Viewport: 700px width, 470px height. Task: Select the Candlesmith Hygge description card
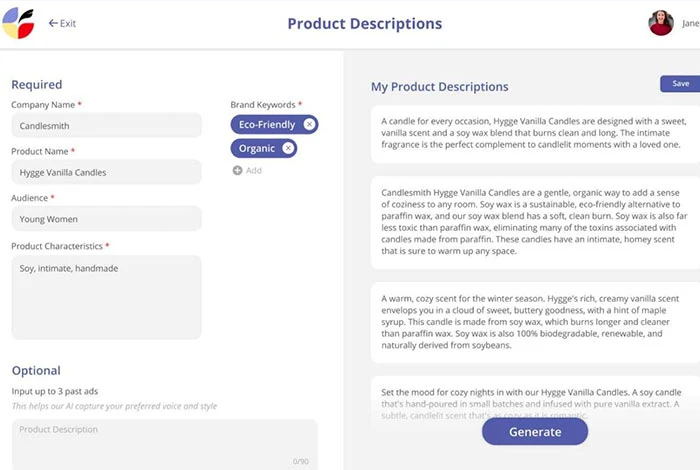[535, 222]
